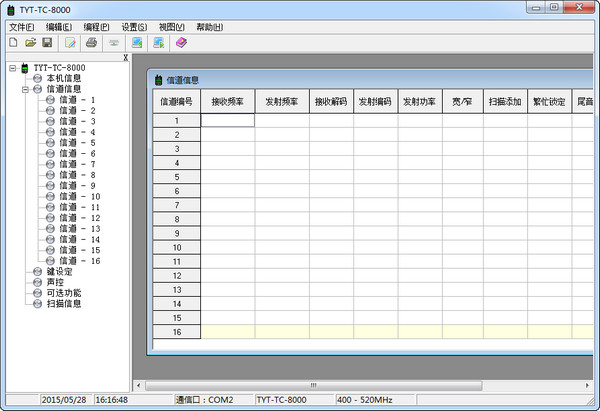600x411 pixels.
Task: Select 信道 - 5 in the tree
Action: point(77,143)
